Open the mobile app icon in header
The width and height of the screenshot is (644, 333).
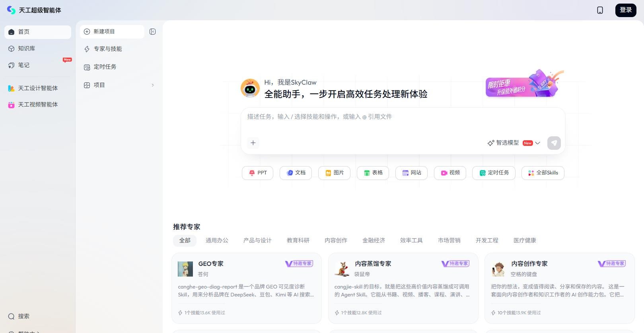pyautogui.click(x=600, y=10)
